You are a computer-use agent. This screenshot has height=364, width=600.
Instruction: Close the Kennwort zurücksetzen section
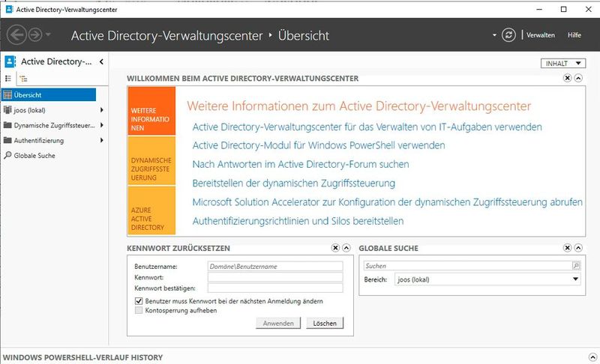pyautogui.click(x=335, y=248)
